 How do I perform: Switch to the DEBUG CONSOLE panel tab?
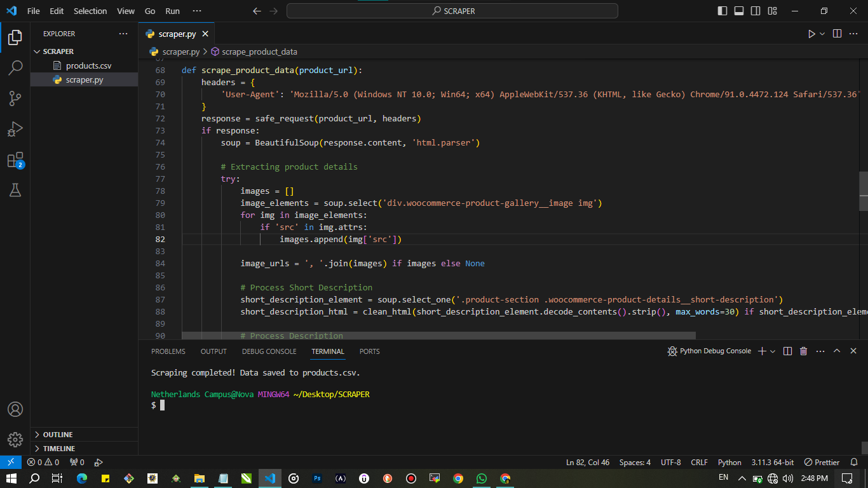(x=269, y=351)
